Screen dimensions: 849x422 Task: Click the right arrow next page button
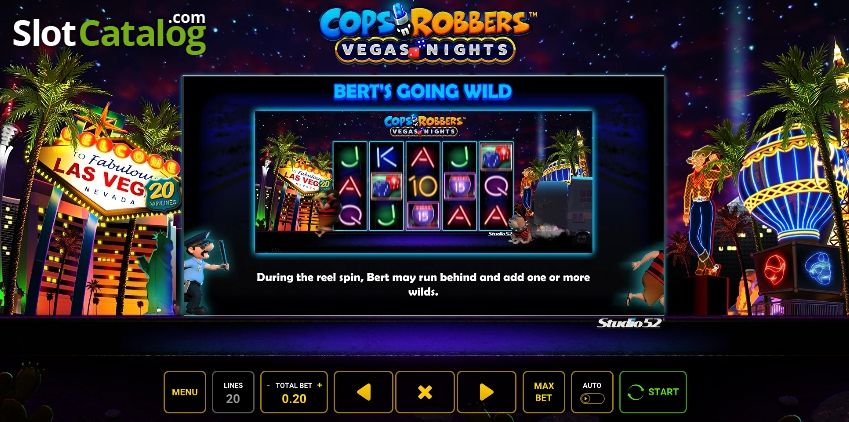tap(486, 392)
